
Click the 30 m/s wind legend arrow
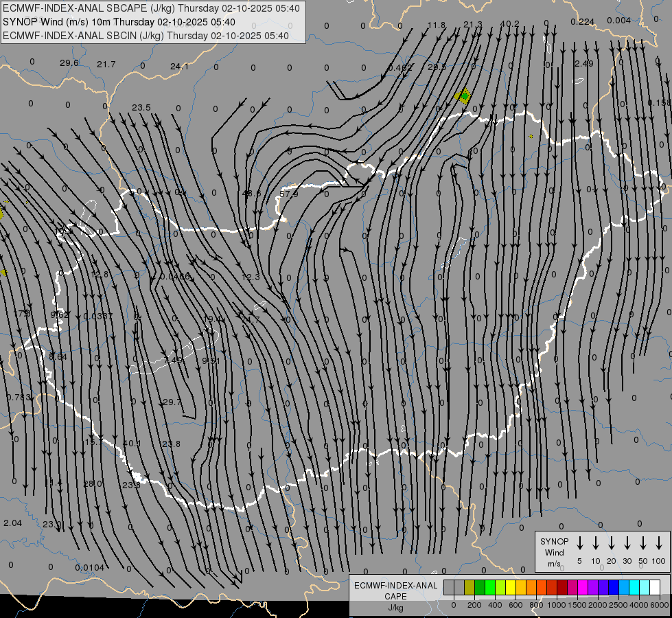(x=627, y=543)
